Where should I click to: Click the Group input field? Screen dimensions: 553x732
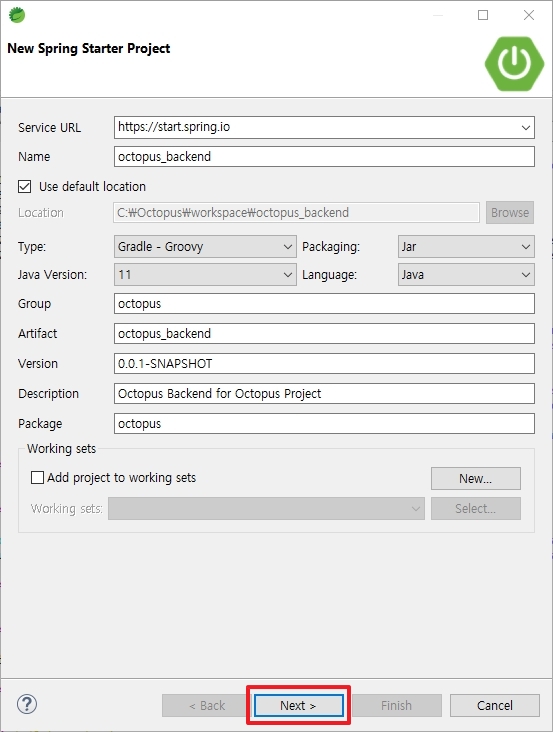[324, 304]
